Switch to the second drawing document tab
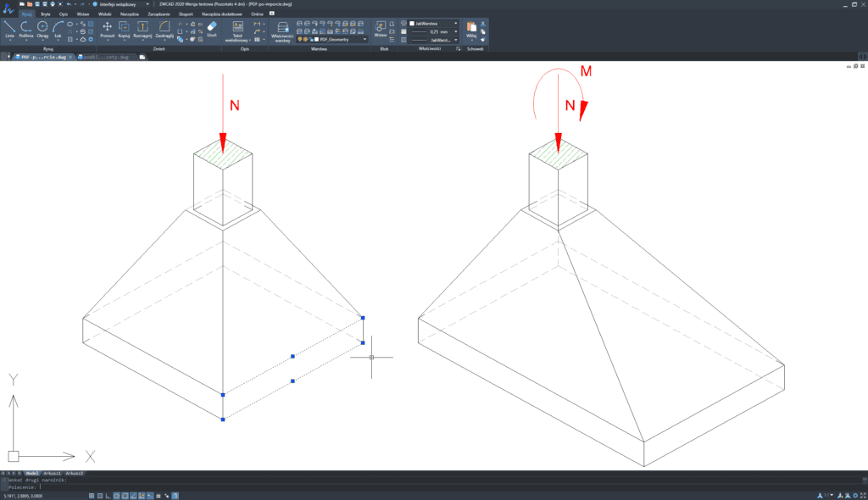This screenshot has width=868, height=500. pos(105,57)
